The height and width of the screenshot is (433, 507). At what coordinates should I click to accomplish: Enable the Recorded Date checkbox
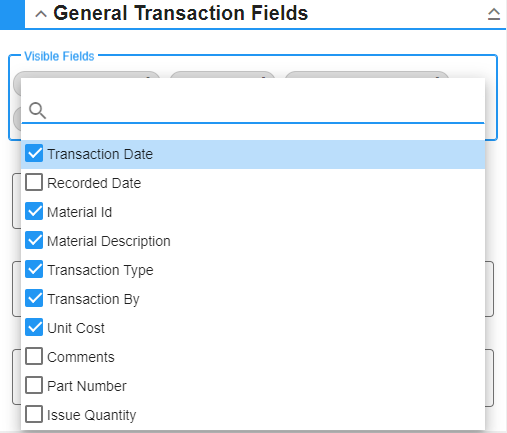34,182
